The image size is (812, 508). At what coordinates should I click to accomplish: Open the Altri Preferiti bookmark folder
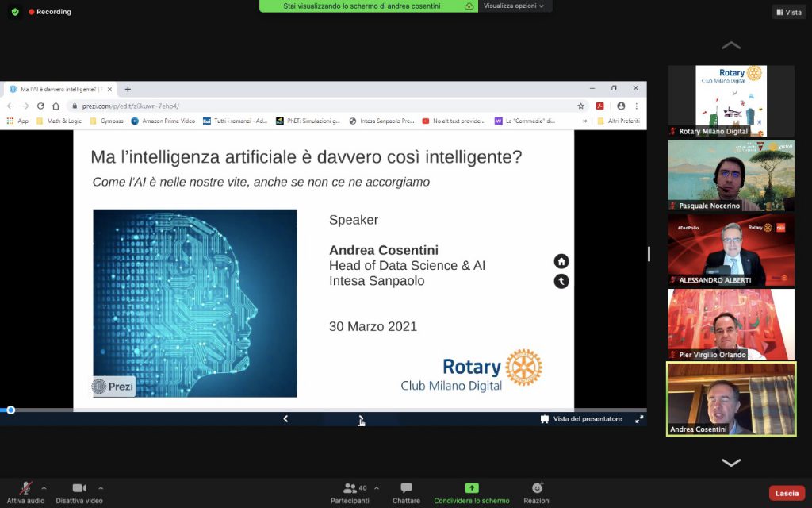pyautogui.click(x=619, y=121)
